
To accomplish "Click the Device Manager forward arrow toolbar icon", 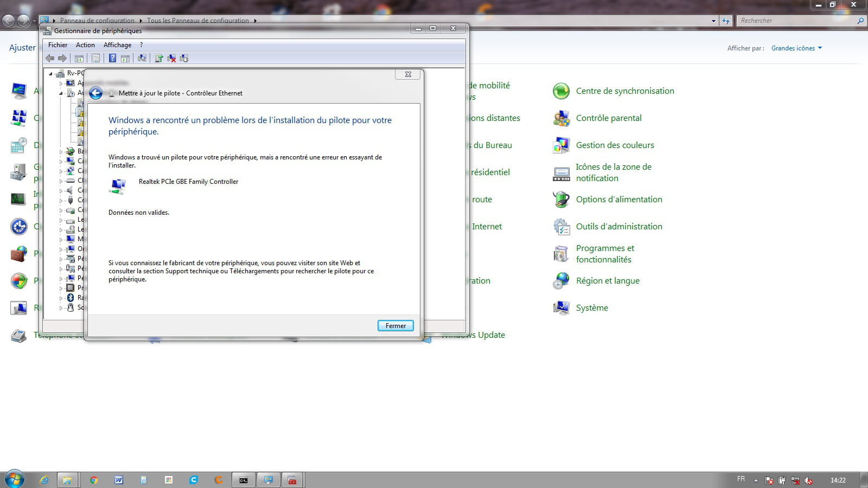I will [62, 59].
